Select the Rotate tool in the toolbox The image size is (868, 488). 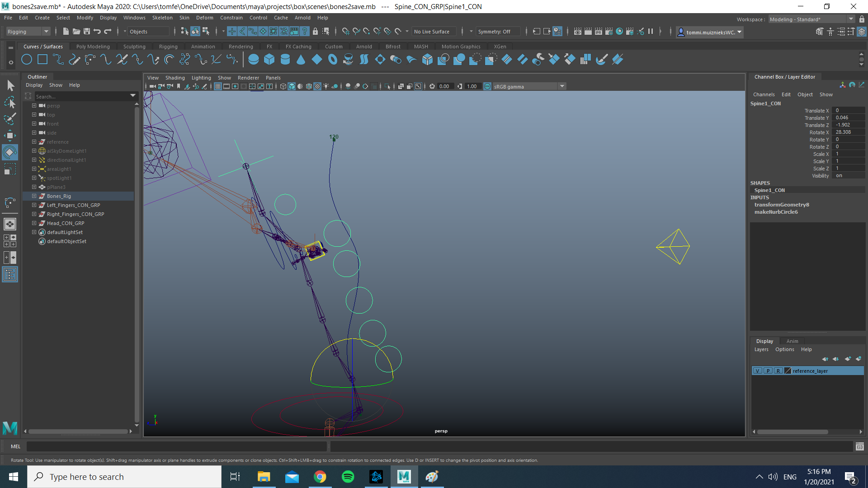point(9,152)
